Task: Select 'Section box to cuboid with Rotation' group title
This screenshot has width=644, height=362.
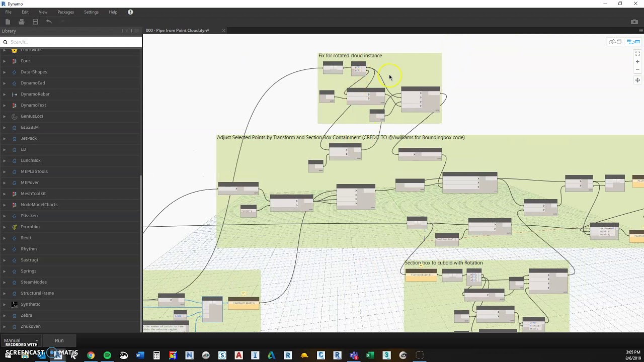Action: click(x=443, y=263)
